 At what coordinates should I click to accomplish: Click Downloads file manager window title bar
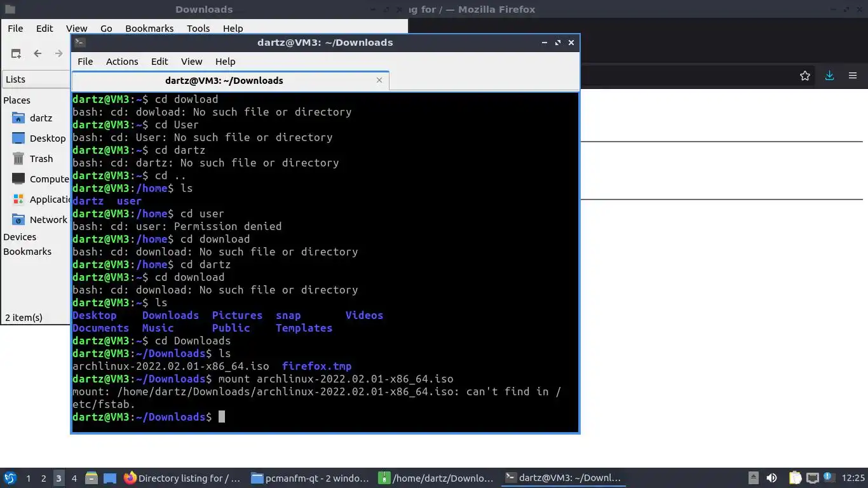pos(204,10)
